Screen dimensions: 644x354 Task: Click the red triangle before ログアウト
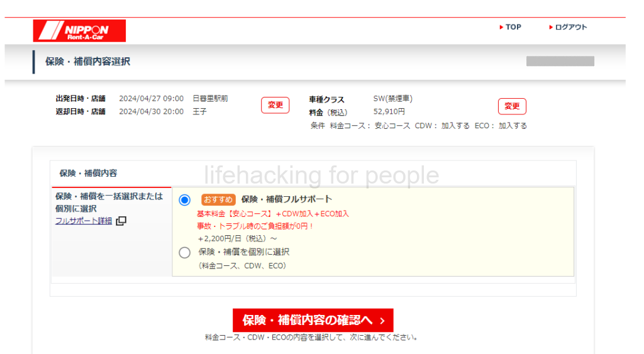[551, 28]
